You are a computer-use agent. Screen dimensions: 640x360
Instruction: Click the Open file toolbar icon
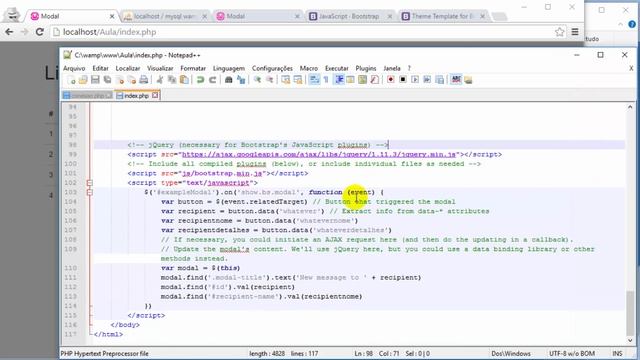coord(83,80)
